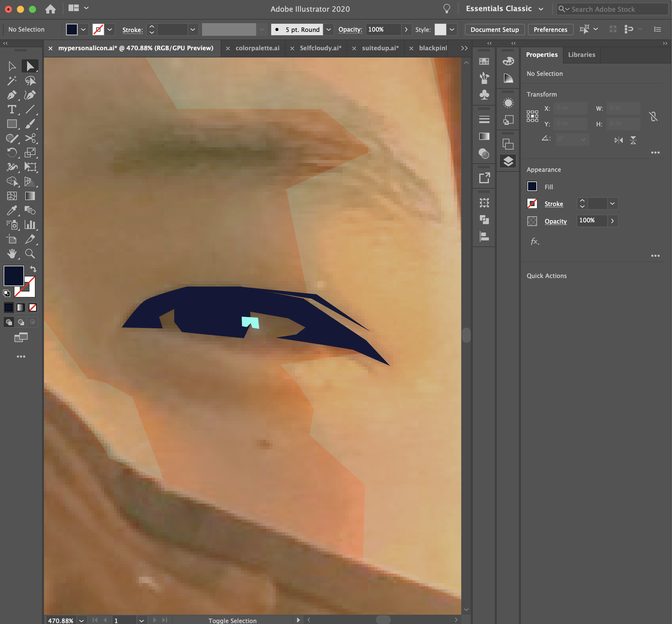Select the Curvature tool
This screenshot has height=624, width=672.
click(x=30, y=95)
